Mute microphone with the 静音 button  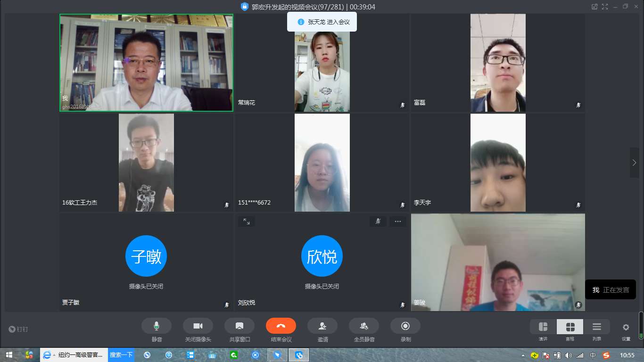click(157, 326)
